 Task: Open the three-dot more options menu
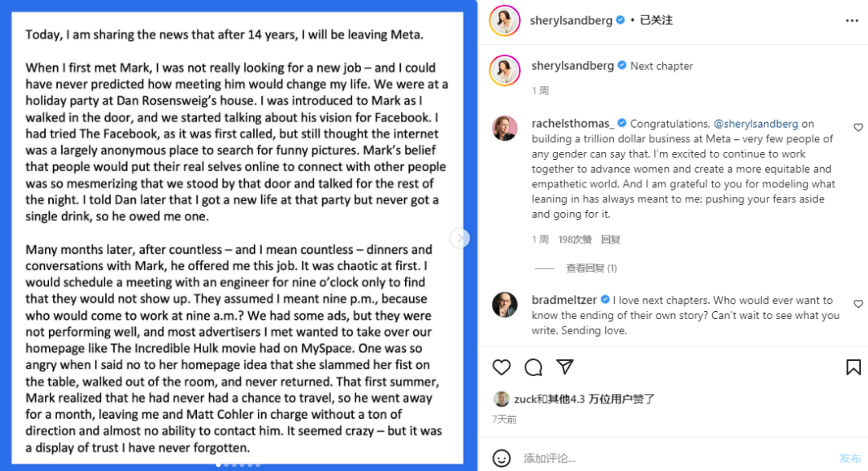pyautogui.click(x=851, y=20)
